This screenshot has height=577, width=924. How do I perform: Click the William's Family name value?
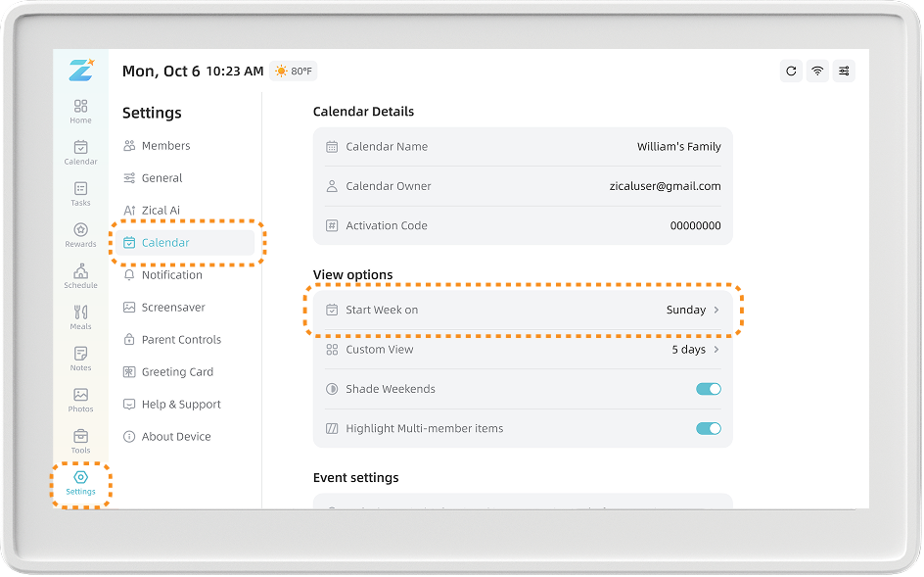[x=679, y=147]
